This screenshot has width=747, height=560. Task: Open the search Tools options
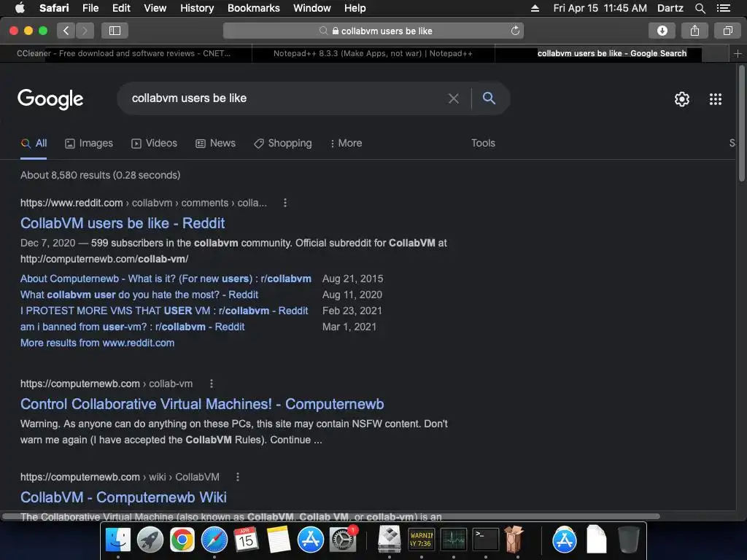pyautogui.click(x=483, y=144)
